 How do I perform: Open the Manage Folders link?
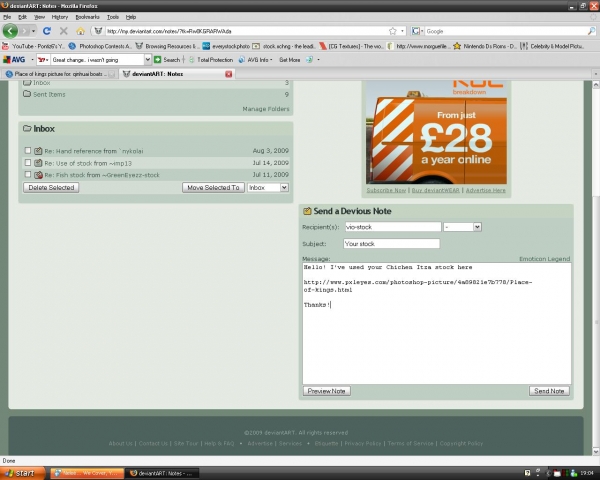click(266, 109)
